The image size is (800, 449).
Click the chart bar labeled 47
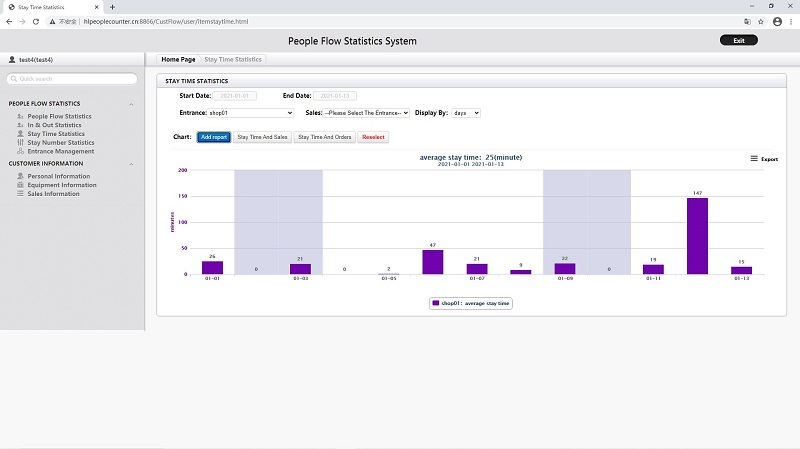(x=433, y=262)
